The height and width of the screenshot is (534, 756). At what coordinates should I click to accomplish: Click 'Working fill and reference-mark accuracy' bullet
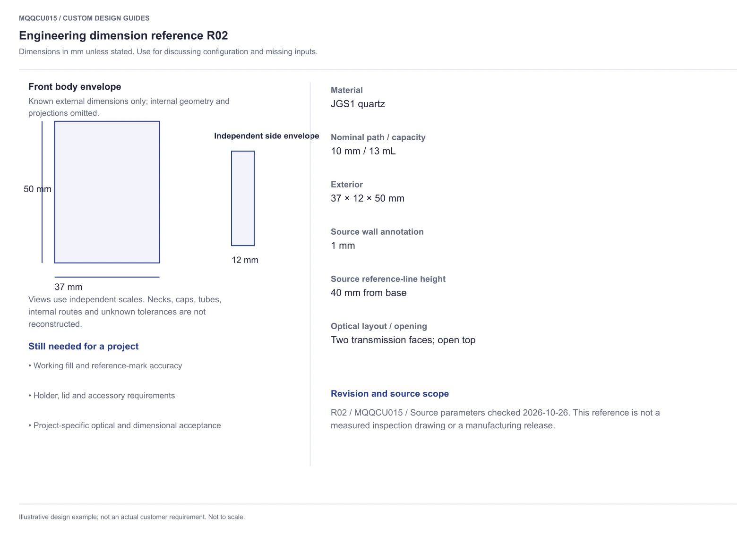[105, 365]
